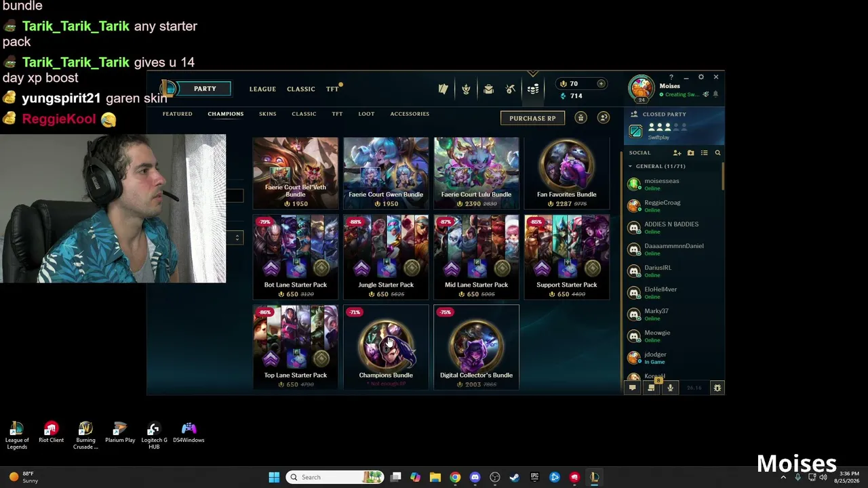Open the Windows Start menu
This screenshot has width=868, height=488.
pos(274,477)
